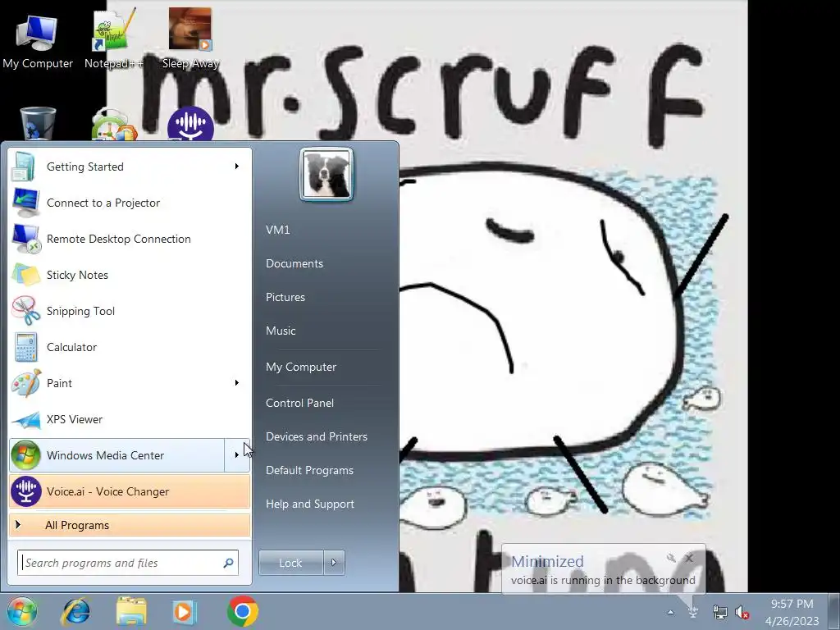Screen dimensions: 840x630
Task: Select the My Computer desktop icon
Action: [37, 42]
